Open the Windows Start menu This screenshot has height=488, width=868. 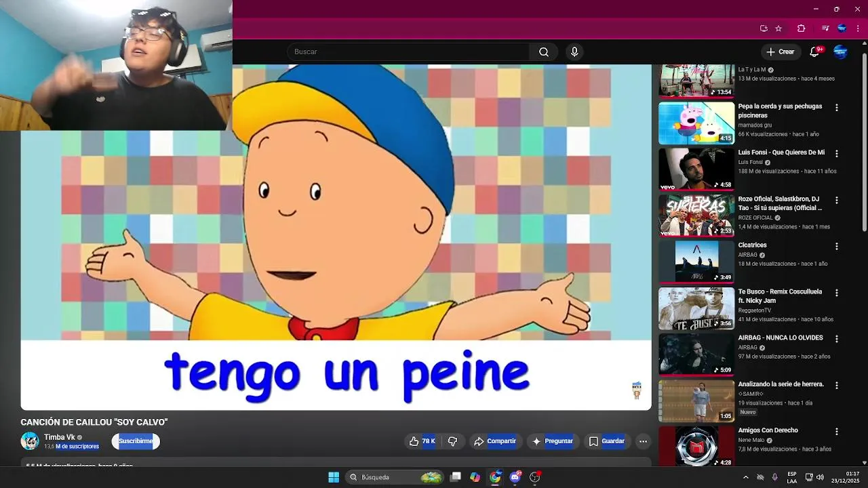tap(334, 477)
